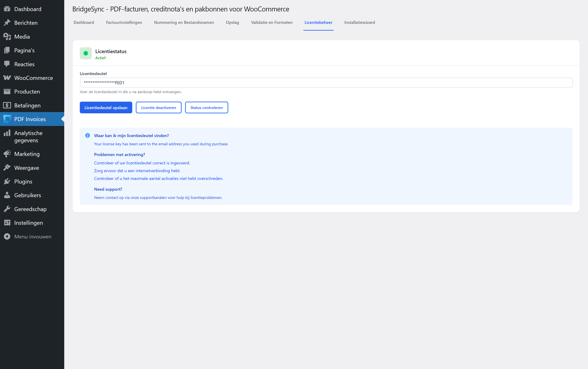This screenshot has height=369, width=588.
Task: Click the WooCommerce logo icon in the sidebar
Action: tap(7, 78)
